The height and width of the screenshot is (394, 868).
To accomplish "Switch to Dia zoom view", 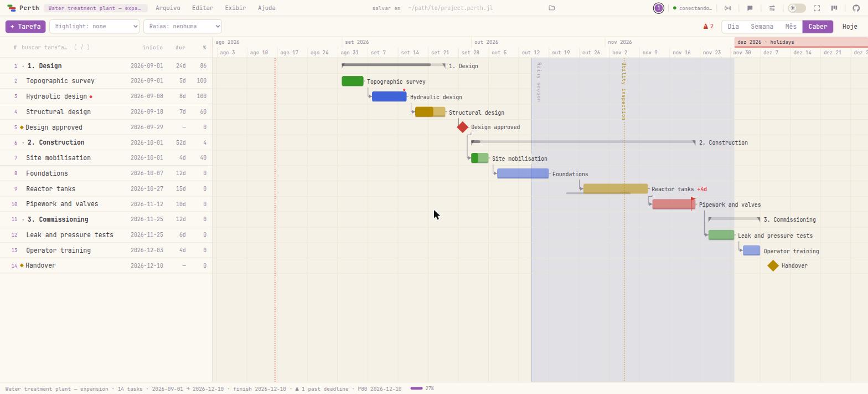I will (733, 27).
